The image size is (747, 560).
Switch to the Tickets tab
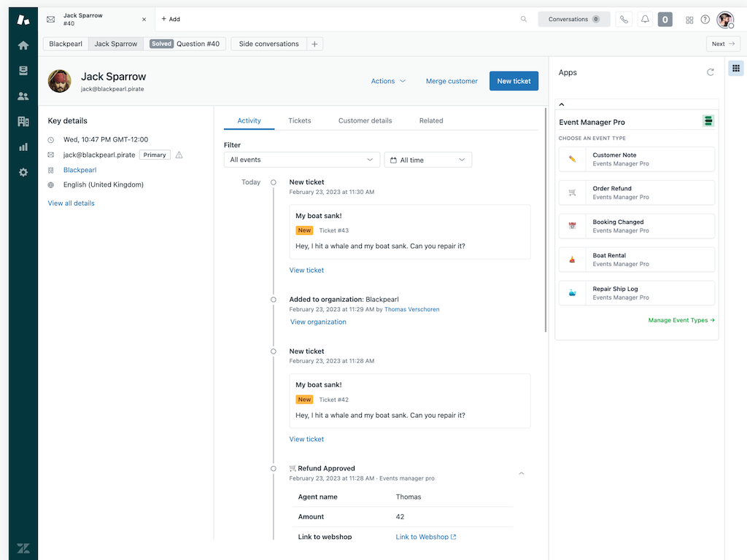[x=299, y=120]
